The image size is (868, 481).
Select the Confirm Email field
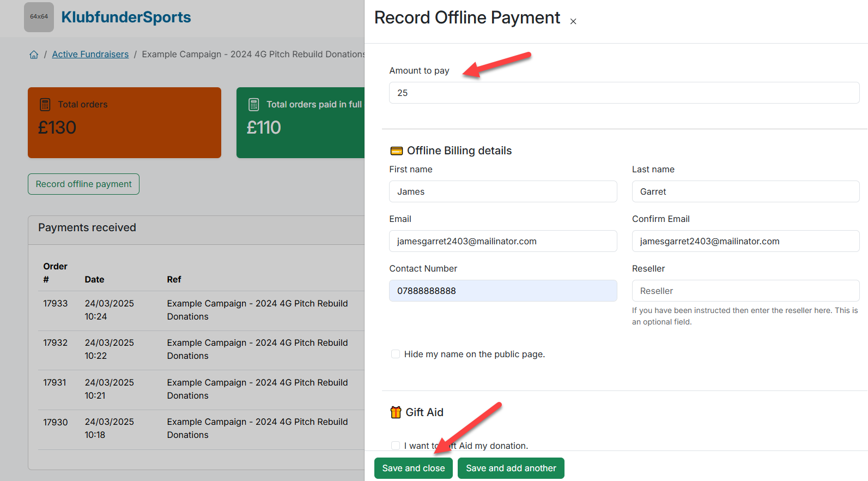click(745, 241)
